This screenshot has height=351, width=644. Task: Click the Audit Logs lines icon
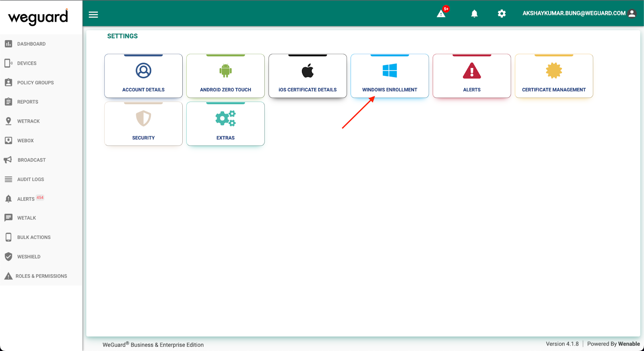tap(8, 179)
